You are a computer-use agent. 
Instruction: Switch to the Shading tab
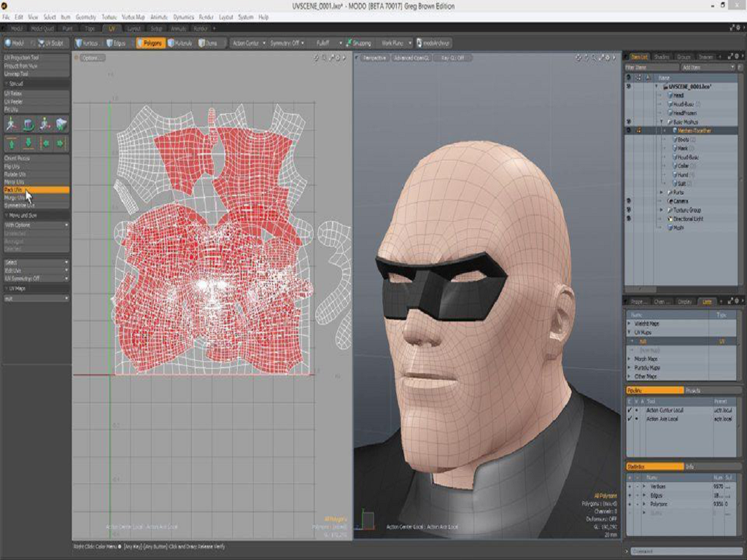662,57
